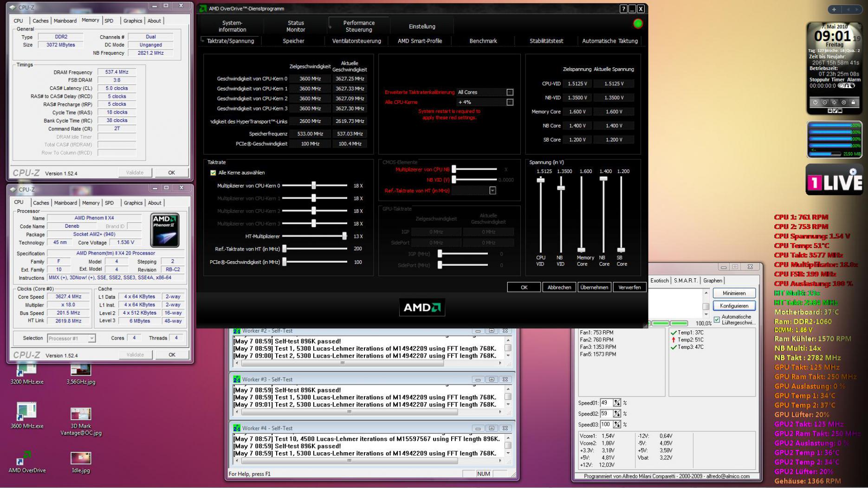868x488 pixels.
Task: Click the previous arrow in the gadget bar
Action: [848, 9]
